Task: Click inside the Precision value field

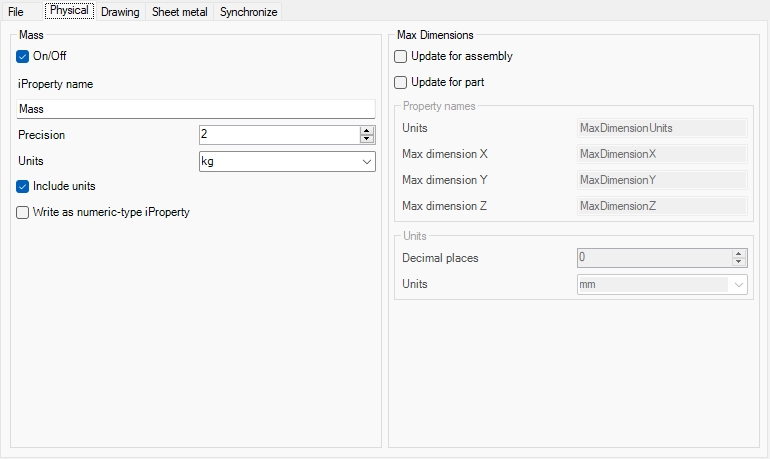Action: pos(278,135)
